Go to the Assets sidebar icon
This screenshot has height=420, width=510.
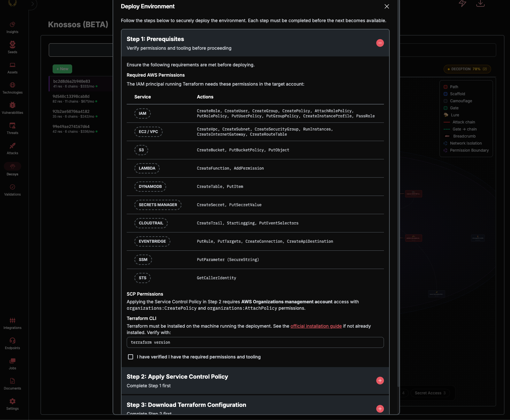tap(13, 65)
